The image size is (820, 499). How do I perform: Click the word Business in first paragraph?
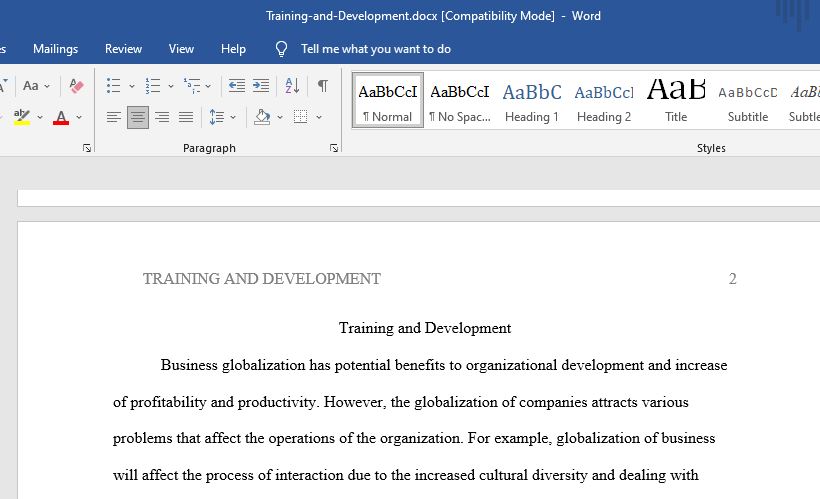coord(189,365)
